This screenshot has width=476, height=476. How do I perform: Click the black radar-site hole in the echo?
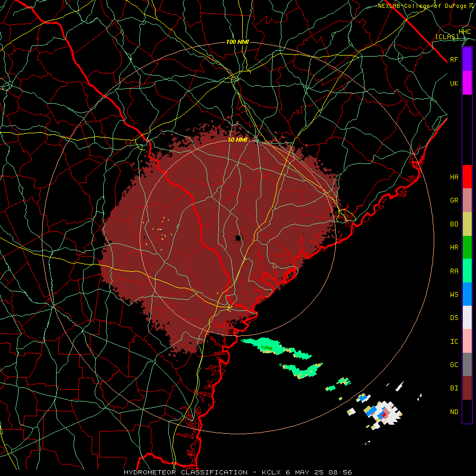(239, 237)
